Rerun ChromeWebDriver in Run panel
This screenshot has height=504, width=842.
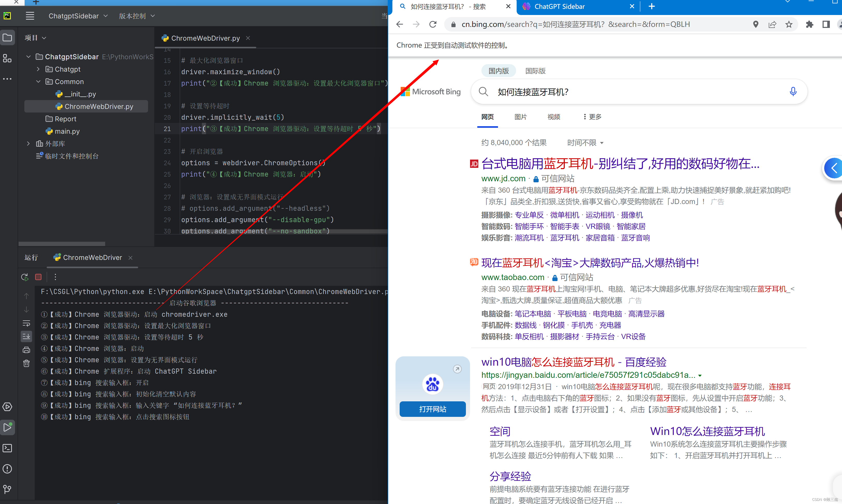(x=25, y=277)
